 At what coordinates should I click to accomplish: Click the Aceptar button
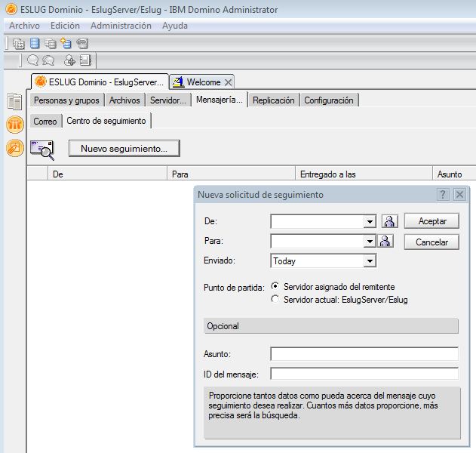[x=432, y=221]
